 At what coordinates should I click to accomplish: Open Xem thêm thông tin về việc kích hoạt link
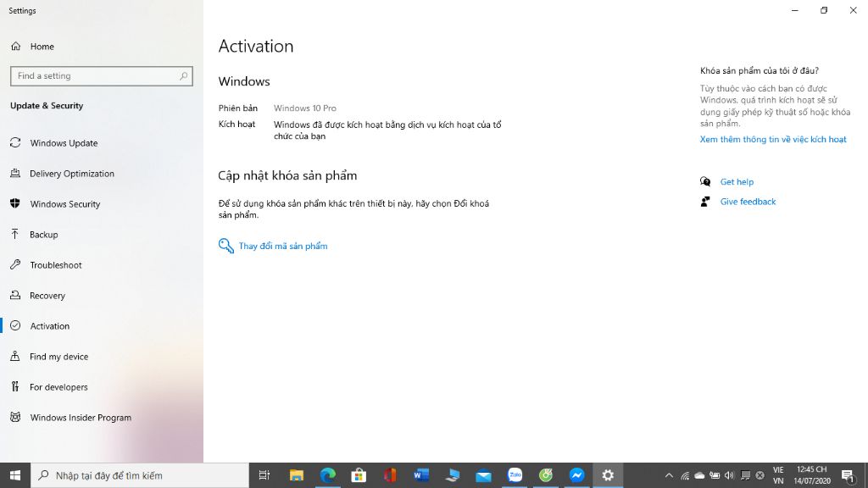click(773, 140)
